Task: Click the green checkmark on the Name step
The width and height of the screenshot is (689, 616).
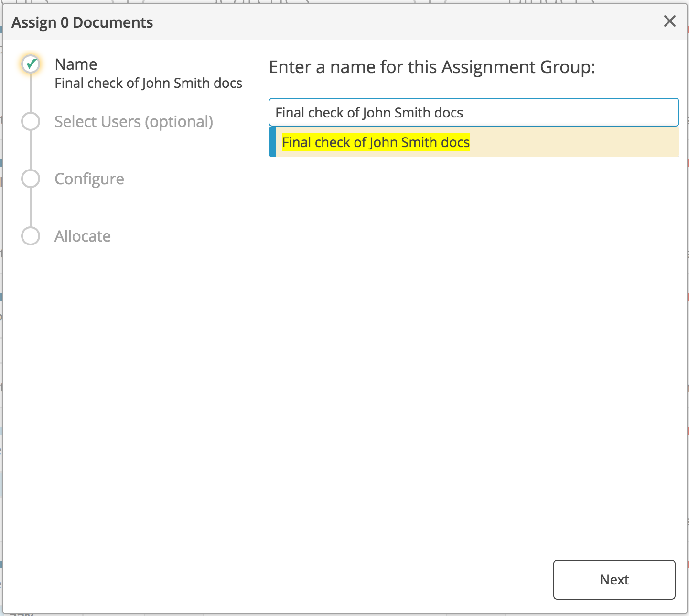Action: coord(31,64)
